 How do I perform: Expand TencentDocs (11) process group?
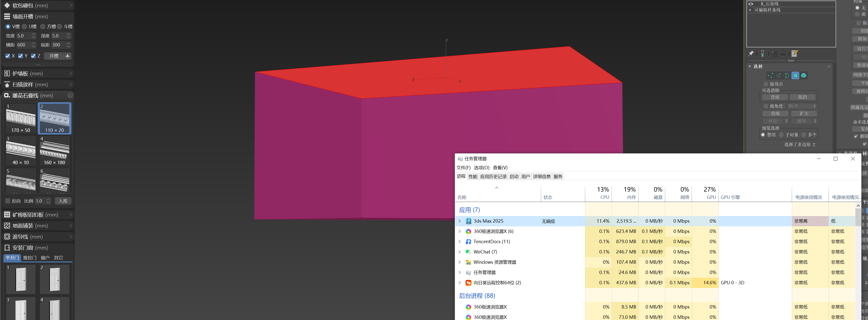pyautogui.click(x=460, y=241)
